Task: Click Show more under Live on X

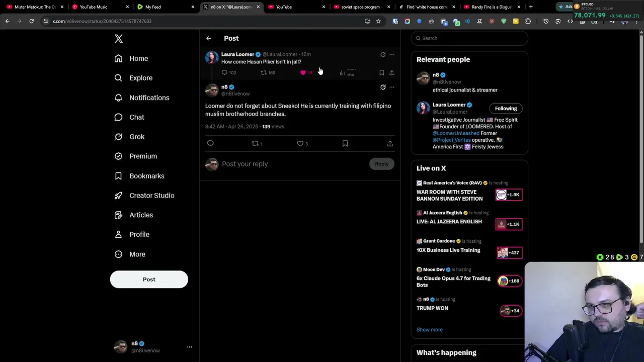Action: 430,330
